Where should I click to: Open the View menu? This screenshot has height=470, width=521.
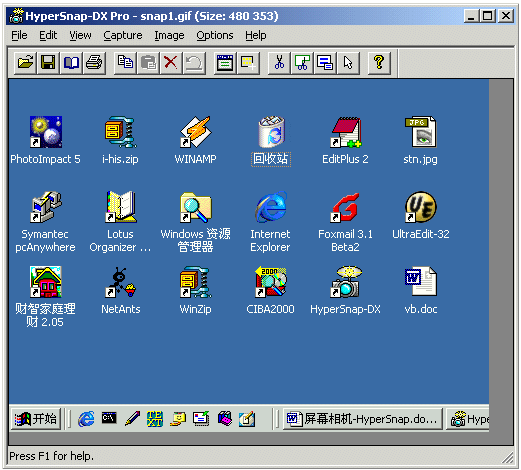click(x=80, y=35)
